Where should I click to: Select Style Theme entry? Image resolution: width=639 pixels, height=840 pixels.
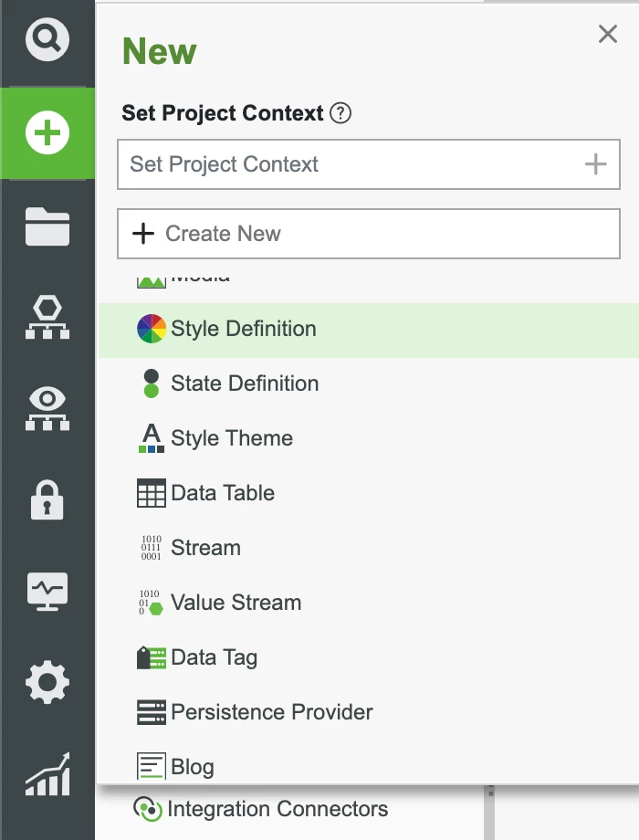(231, 438)
